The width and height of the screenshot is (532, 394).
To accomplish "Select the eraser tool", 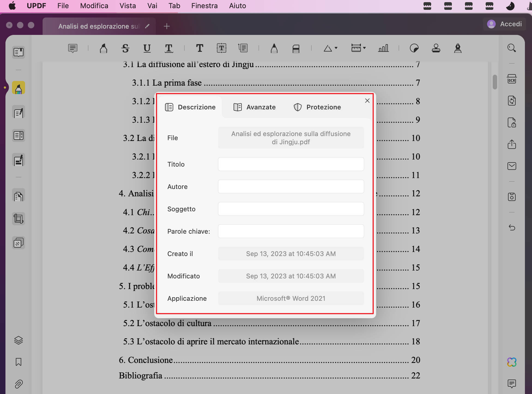I will (x=296, y=49).
